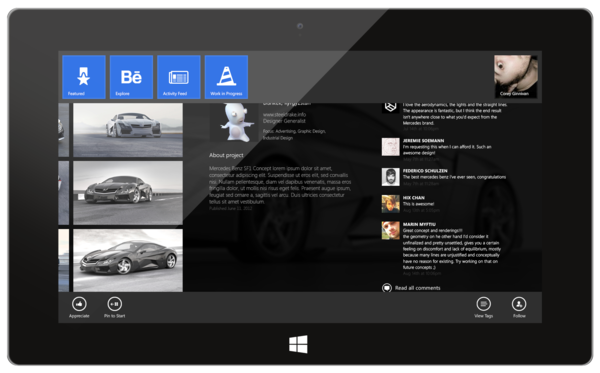Click the Read all comments link
Image resolution: width=600 pixels, height=373 pixels.
click(x=417, y=288)
